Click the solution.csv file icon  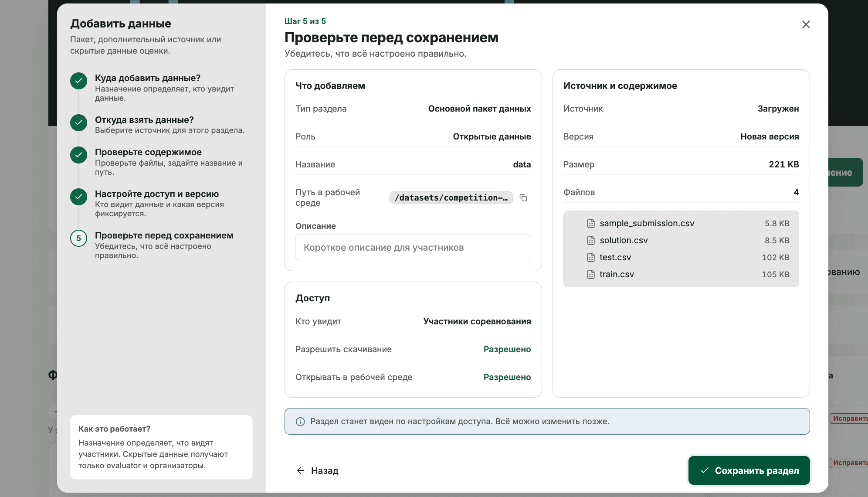tap(590, 241)
